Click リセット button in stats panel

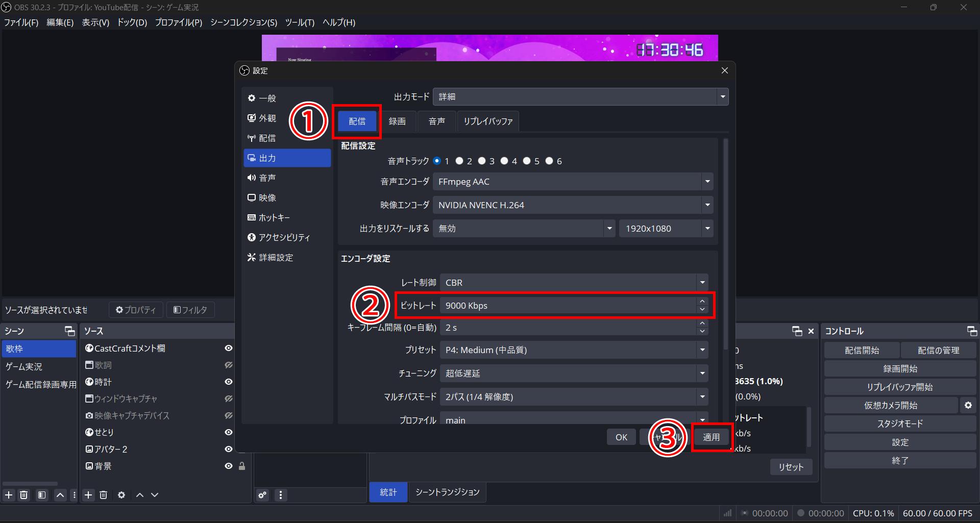791,467
